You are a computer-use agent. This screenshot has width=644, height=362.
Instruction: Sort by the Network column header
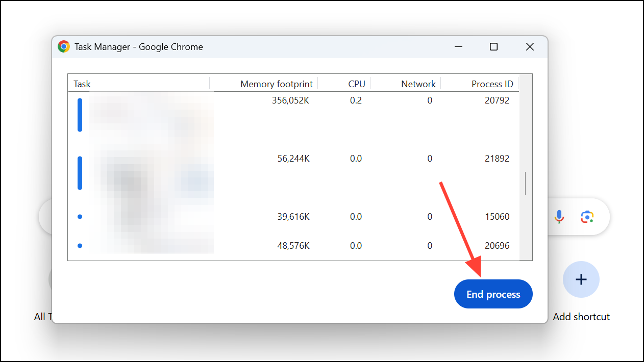click(x=418, y=84)
